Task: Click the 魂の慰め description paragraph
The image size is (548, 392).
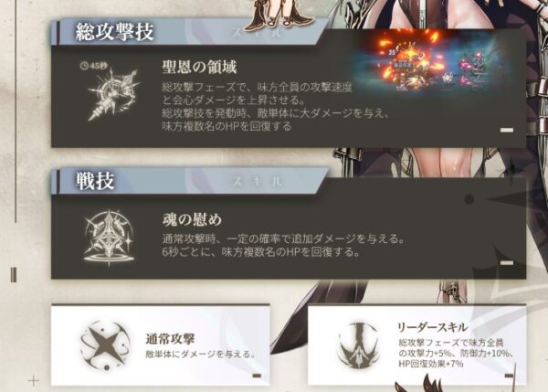Action: click(x=283, y=246)
